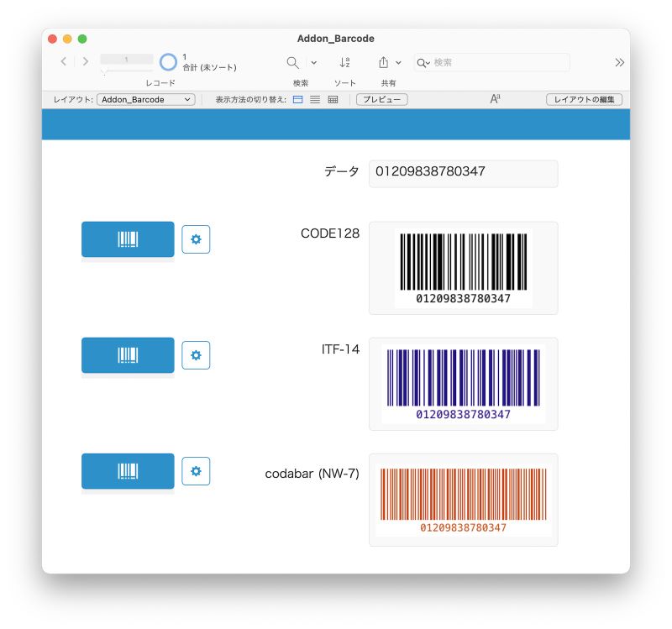Click the orange codabar barcode image
The image size is (672, 629).
click(464, 500)
